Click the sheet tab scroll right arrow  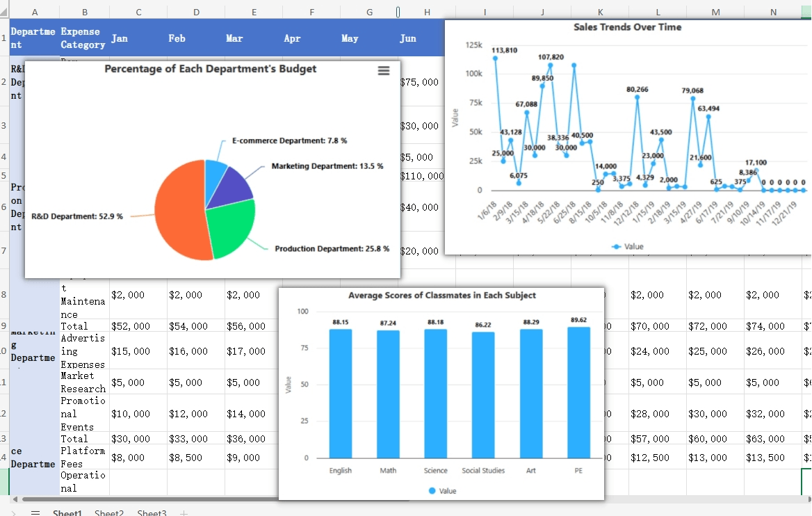tap(15, 513)
